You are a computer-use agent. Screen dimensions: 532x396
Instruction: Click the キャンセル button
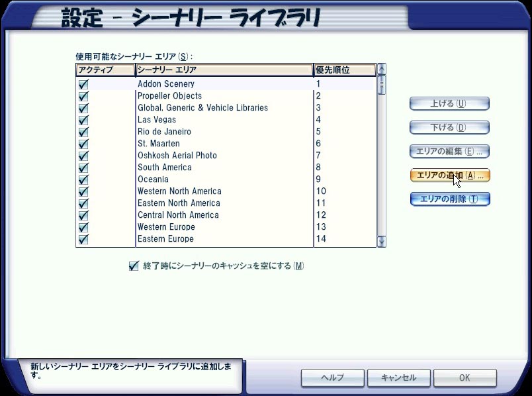pyautogui.click(x=398, y=377)
